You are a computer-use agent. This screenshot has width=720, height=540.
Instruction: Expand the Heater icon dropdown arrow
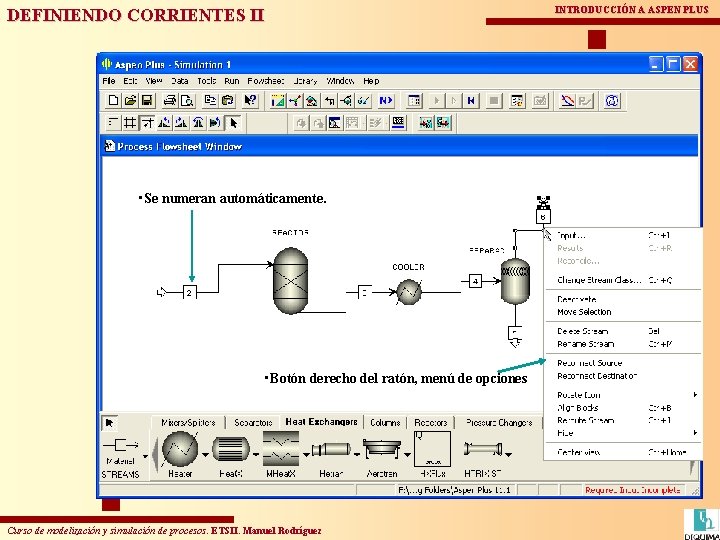coord(205,455)
